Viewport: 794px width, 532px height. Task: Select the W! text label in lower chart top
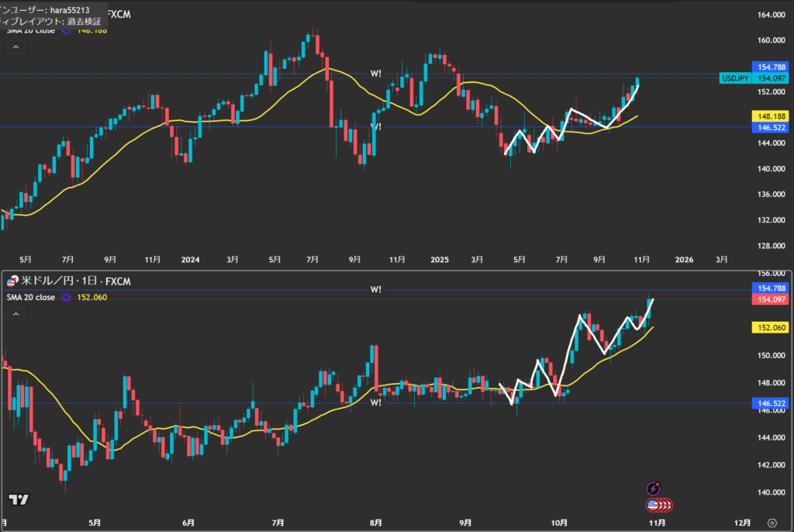[x=375, y=289]
